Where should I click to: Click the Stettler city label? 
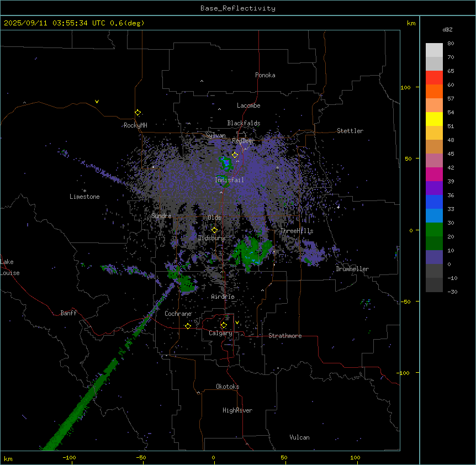350,131
